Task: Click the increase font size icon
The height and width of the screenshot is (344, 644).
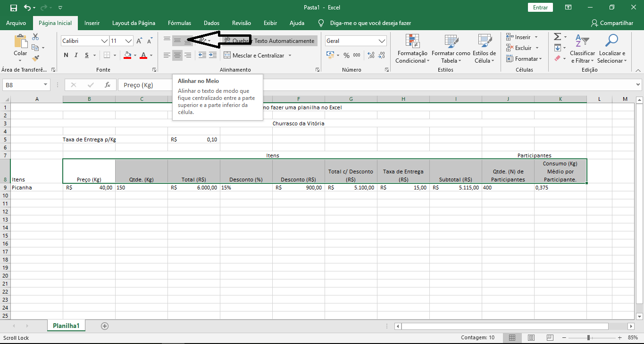Action: pyautogui.click(x=139, y=41)
